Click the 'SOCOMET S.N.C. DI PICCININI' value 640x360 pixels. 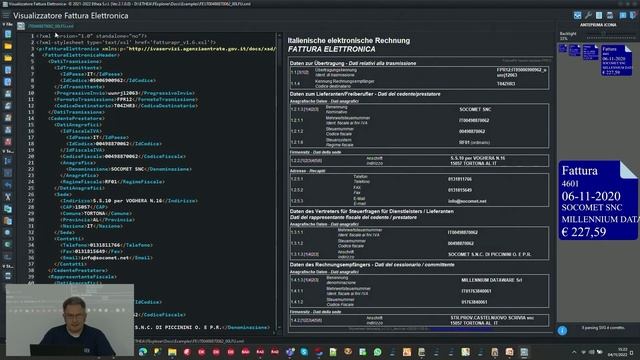(x=489, y=254)
